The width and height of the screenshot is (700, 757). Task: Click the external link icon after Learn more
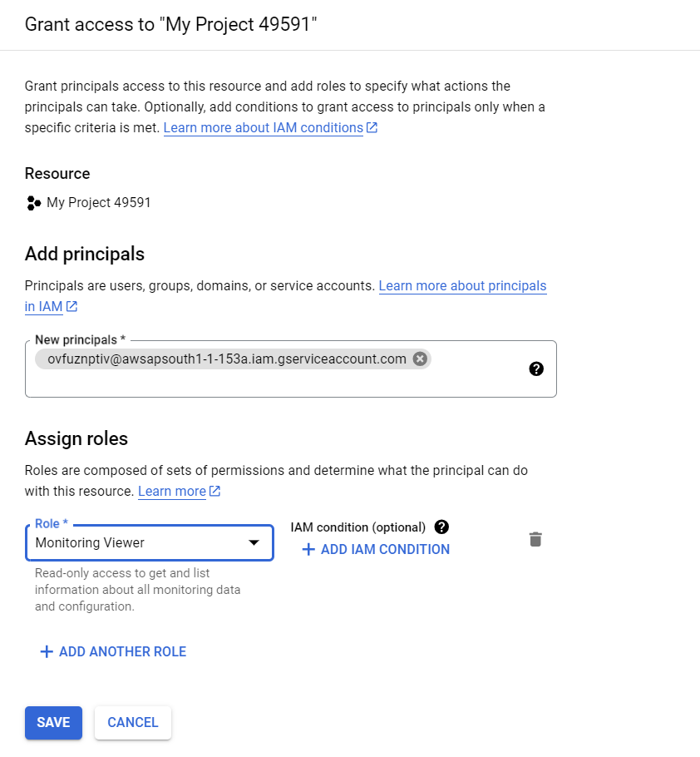[x=214, y=491]
